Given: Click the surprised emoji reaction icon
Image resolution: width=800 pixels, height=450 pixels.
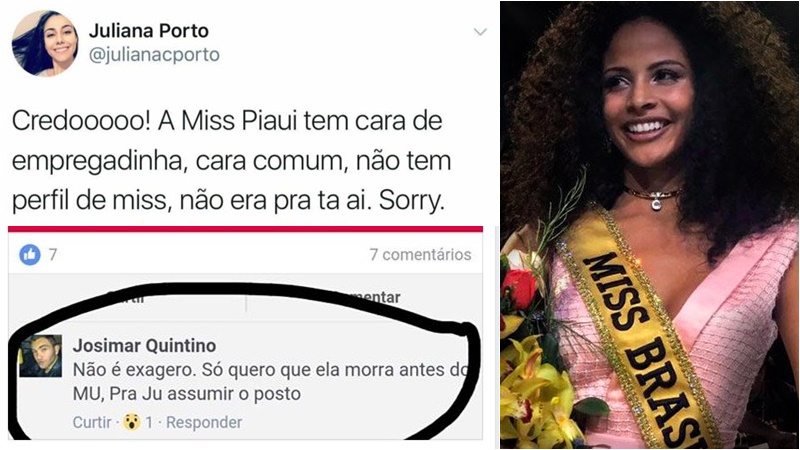Looking at the screenshot, I should point(132,422).
